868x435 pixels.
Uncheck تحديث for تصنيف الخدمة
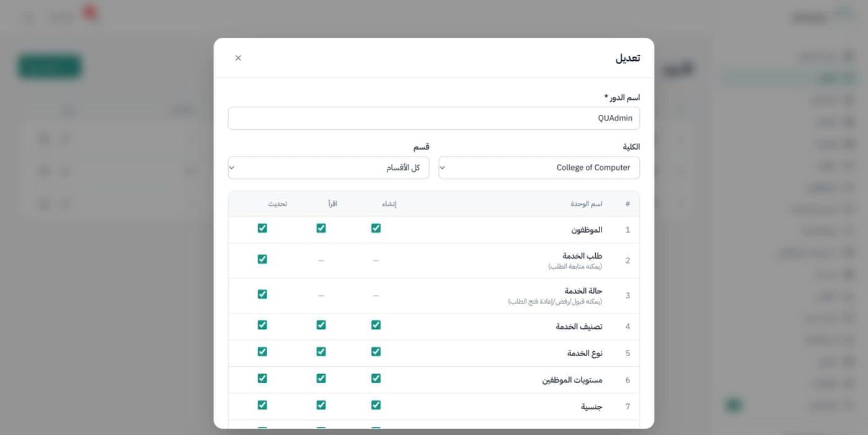tap(262, 325)
